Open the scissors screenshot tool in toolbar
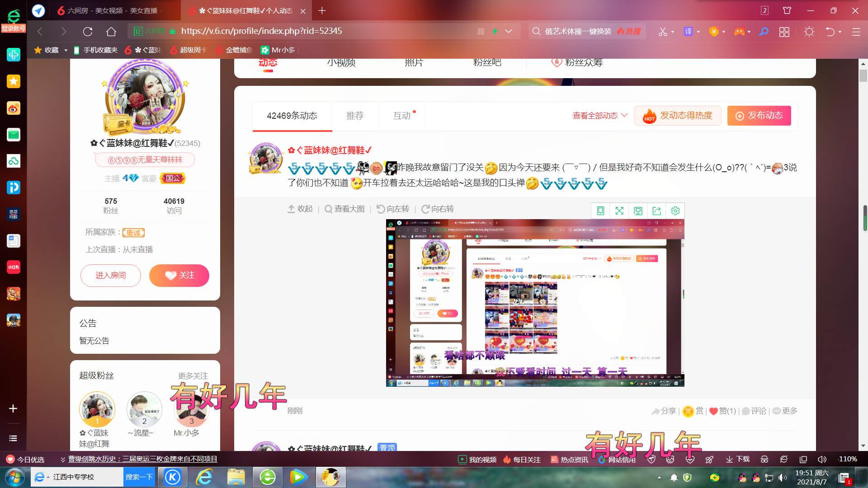 (x=663, y=32)
